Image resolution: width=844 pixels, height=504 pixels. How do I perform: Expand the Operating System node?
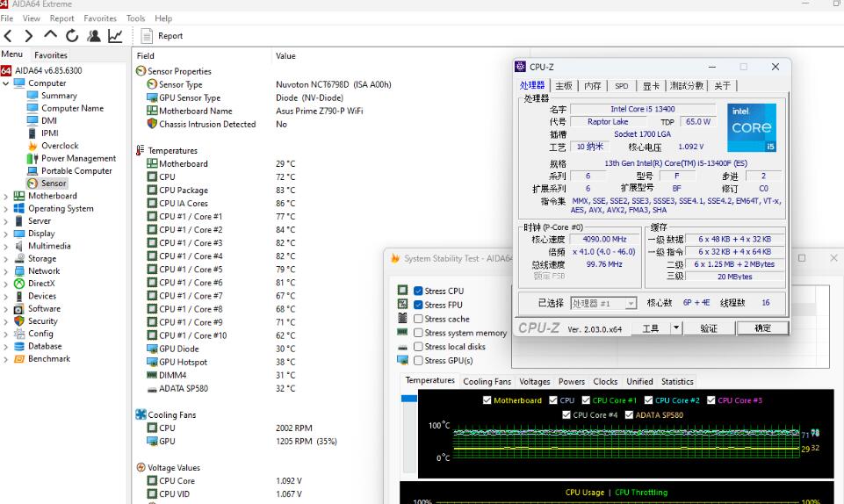click(x=6, y=209)
